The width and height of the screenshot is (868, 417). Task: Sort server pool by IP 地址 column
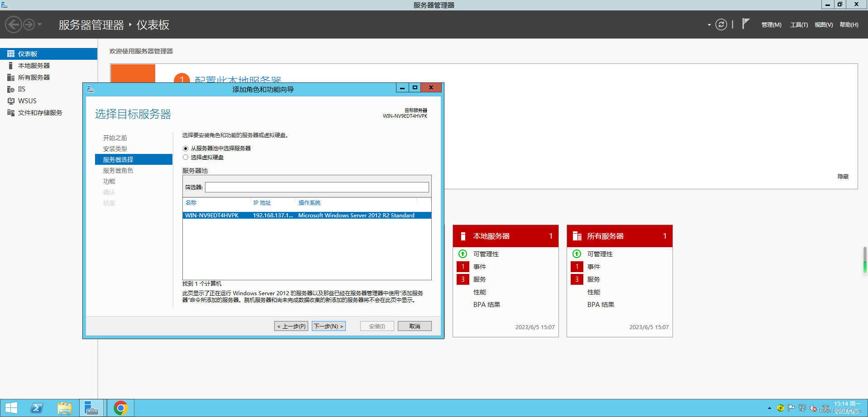pyautogui.click(x=262, y=203)
